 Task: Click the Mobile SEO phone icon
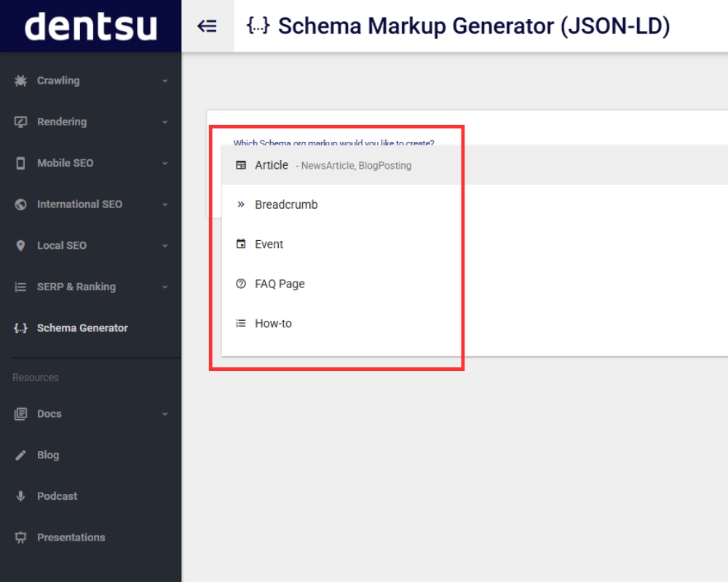pyautogui.click(x=20, y=164)
